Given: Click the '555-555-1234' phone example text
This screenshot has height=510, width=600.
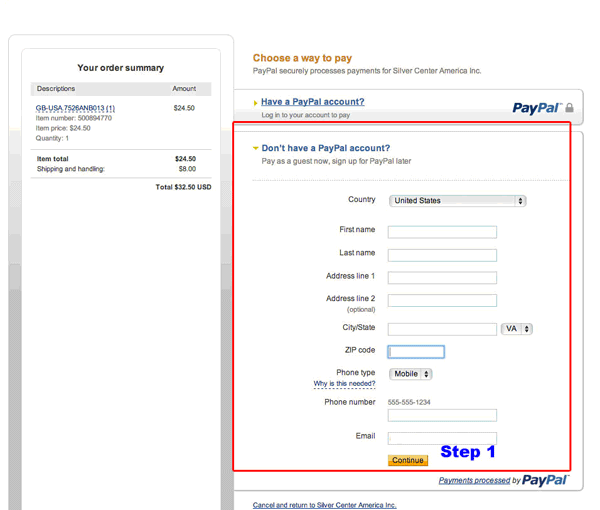Looking at the screenshot, I should 409,402.
